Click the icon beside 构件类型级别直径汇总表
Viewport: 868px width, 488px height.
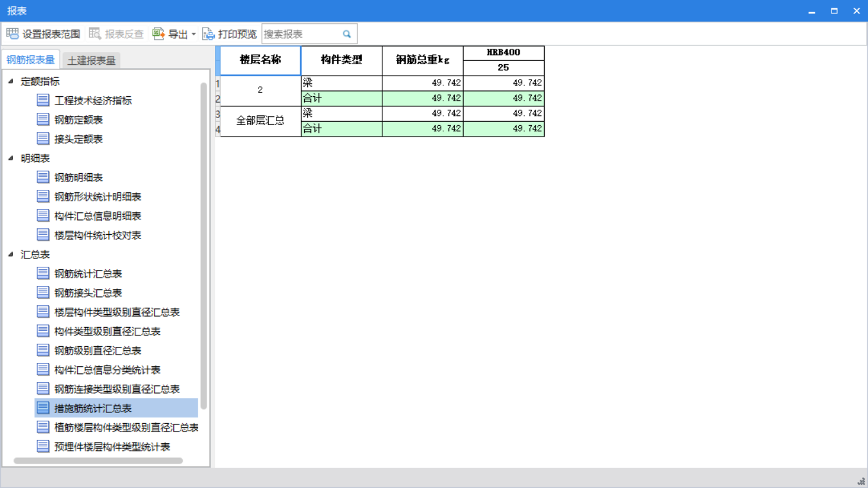click(x=43, y=331)
